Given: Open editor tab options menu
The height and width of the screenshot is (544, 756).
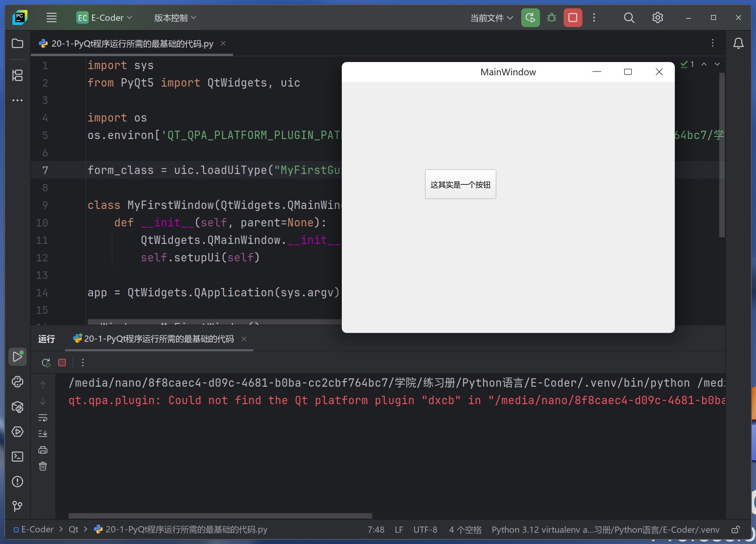Looking at the screenshot, I should (x=713, y=43).
